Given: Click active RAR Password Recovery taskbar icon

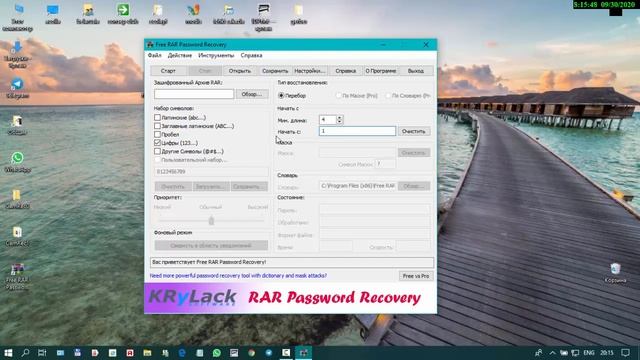Looking at the screenshot, I should pyautogui.click(x=303, y=353).
